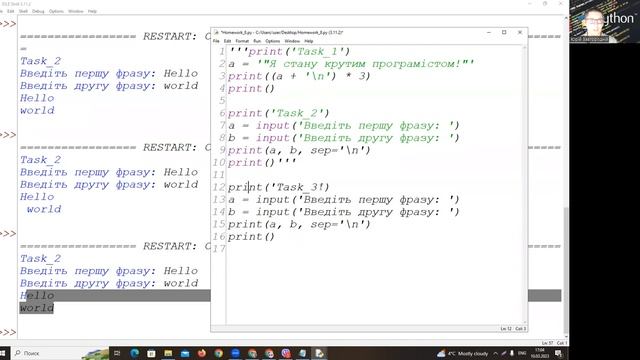
Task: Open the taskbar clock and date
Action: click(540, 353)
